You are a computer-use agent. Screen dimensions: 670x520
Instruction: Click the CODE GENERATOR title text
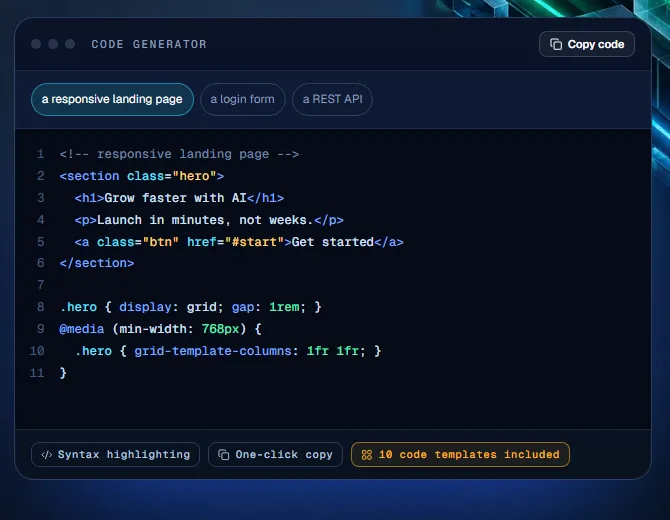tap(149, 44)
